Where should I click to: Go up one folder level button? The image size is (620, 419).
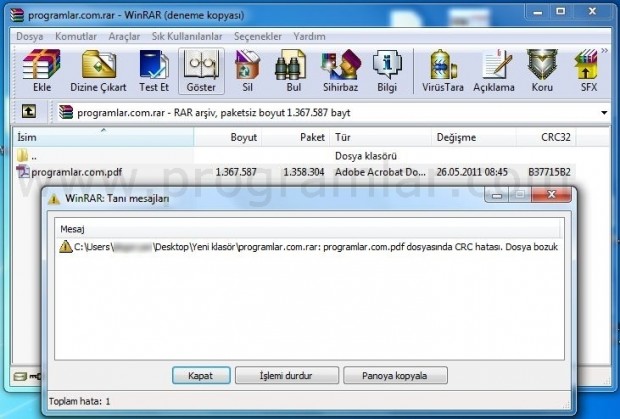(28, 112)
